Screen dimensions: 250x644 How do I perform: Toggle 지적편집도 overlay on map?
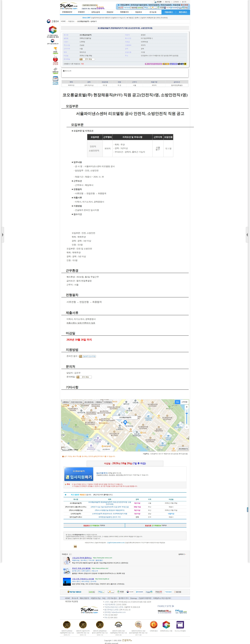click(x=108, y=402)
